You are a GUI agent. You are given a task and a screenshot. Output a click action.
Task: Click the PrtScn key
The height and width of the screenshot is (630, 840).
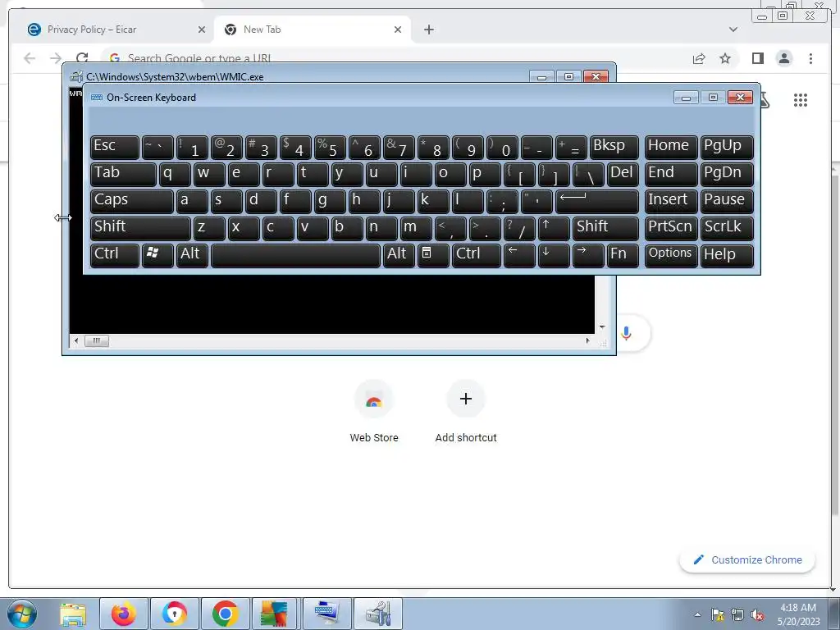click(671, 228)
